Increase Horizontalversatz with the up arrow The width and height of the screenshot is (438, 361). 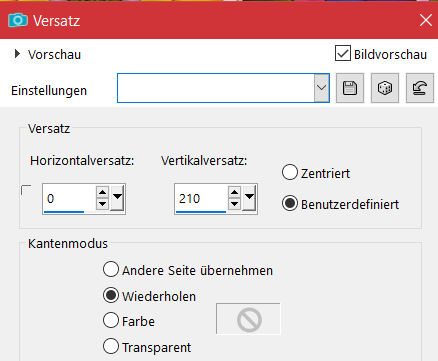tap(102, 192)
